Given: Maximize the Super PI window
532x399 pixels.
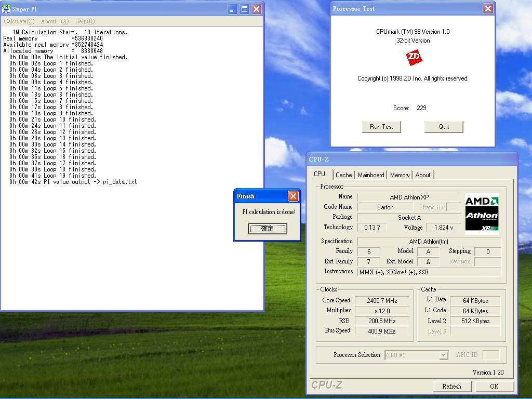Looking at the screenshot, I should click(x=244, y=9).
